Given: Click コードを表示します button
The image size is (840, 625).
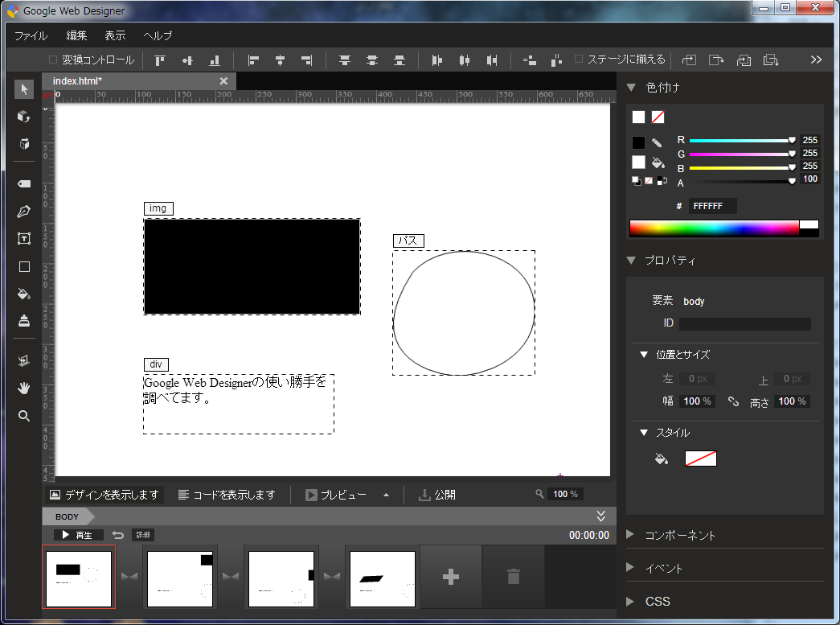Looking at the screenshot, I should (227, 495).
